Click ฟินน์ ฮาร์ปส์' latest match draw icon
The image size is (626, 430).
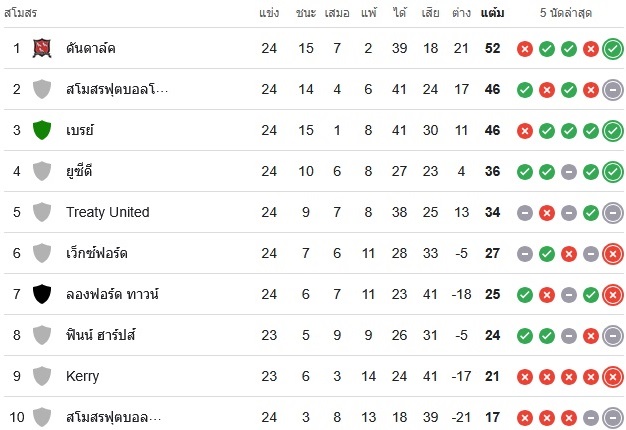[613, 336]
